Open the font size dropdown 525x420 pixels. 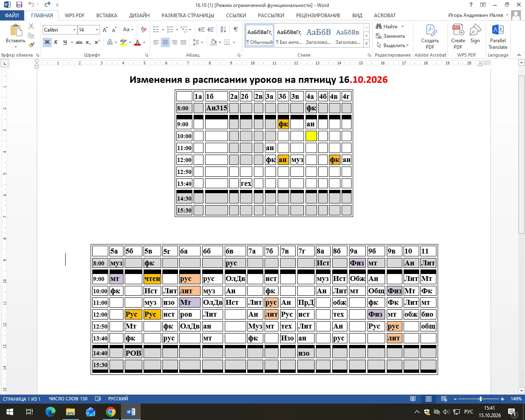[x=89, y=30]
